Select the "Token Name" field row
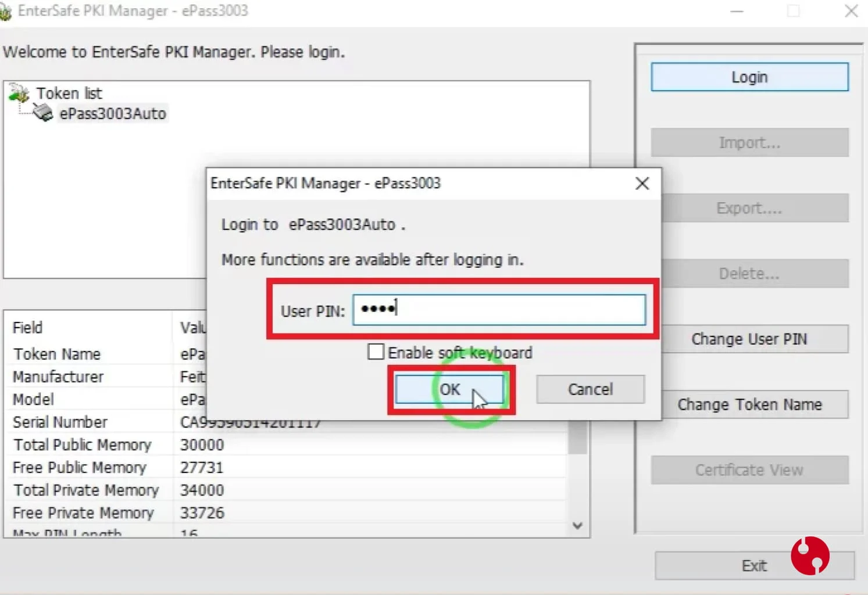 click(57, 354)
